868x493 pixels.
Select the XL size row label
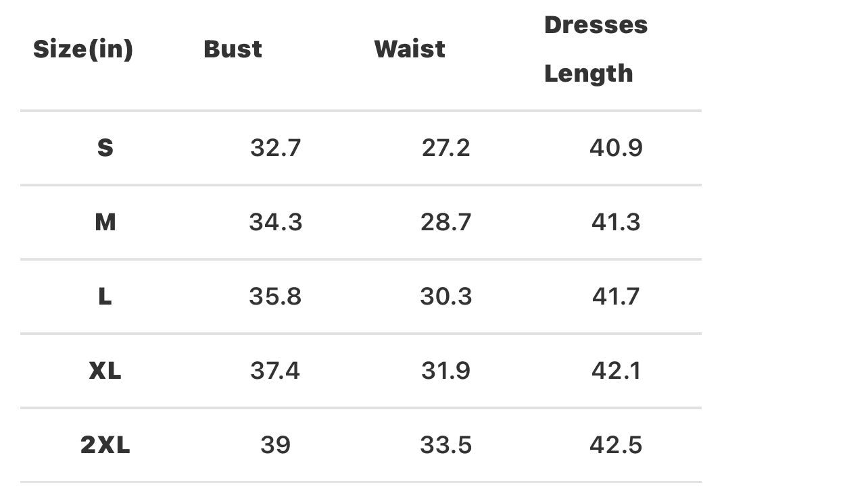coord(105,371)
